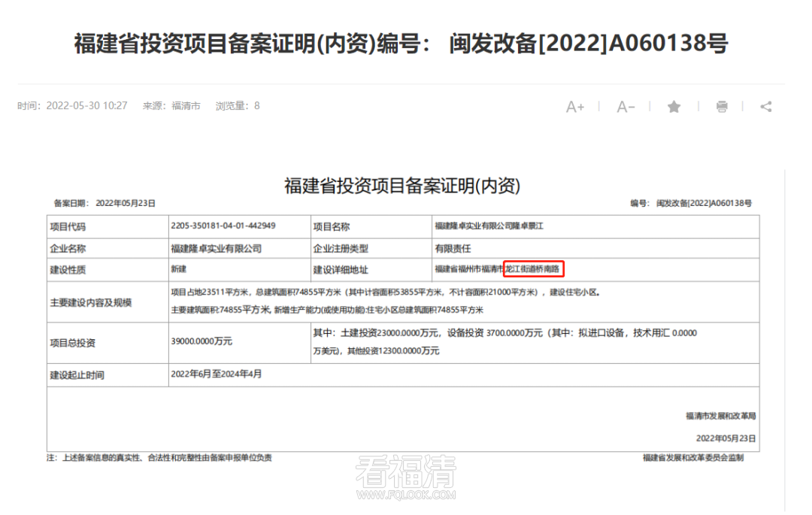Click the 项目代码 label cell

108,227
